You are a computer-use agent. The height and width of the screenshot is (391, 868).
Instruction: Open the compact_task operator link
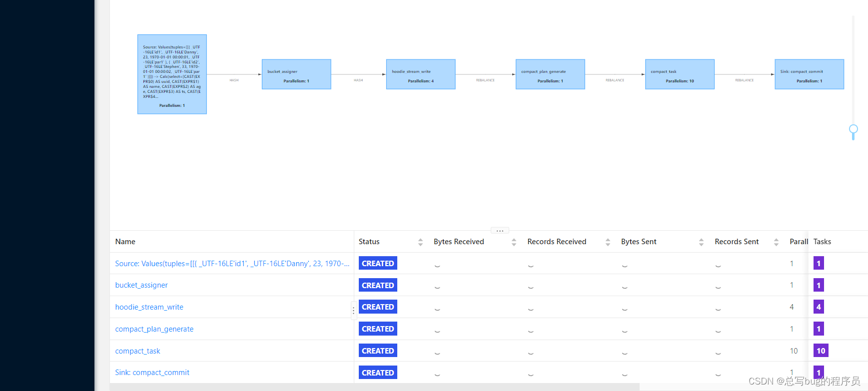coord(138,351)
